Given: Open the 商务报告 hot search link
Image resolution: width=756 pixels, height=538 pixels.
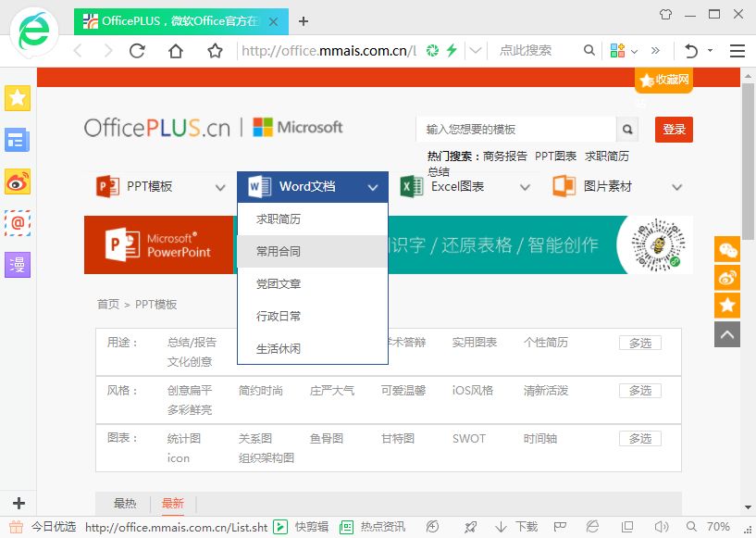Looking at the screenshot, I should click(505, 156).
